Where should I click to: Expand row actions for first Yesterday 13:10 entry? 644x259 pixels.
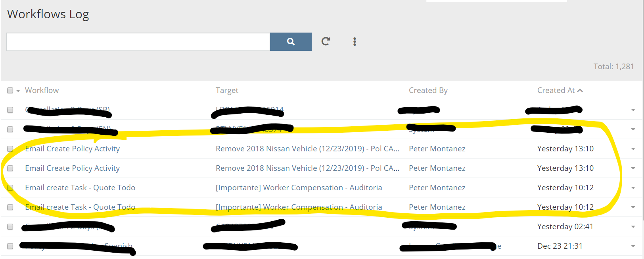pyautogui.click(x=633, y=149)
